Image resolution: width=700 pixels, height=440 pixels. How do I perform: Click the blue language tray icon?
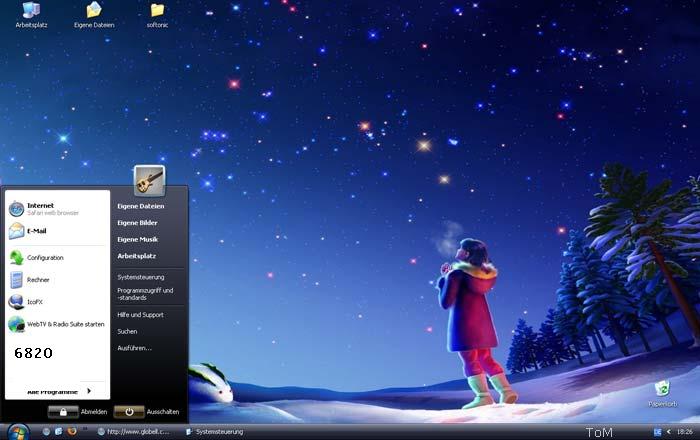point(657,432)
